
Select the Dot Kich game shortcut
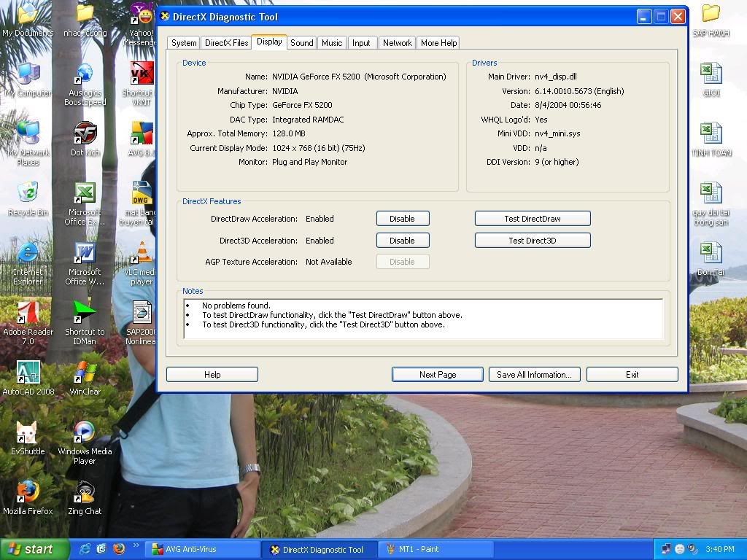click(x=85, y=139)
